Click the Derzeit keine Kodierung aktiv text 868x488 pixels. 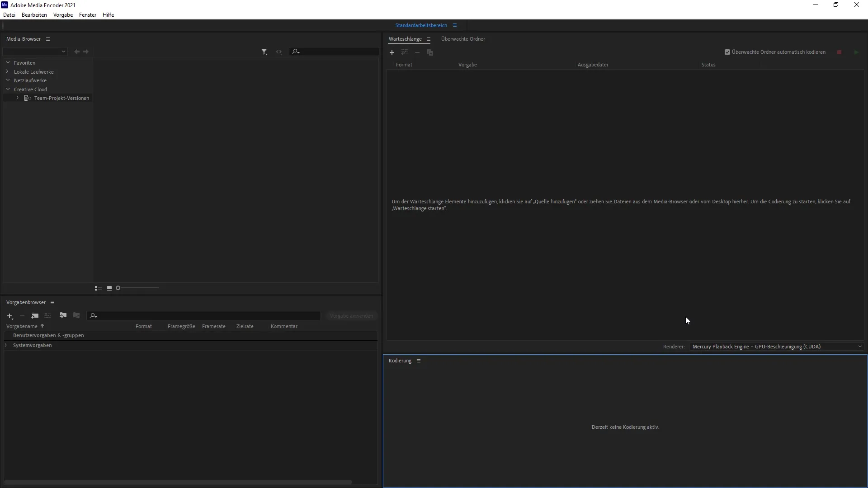pyautogui.click(x=625, y=427)
